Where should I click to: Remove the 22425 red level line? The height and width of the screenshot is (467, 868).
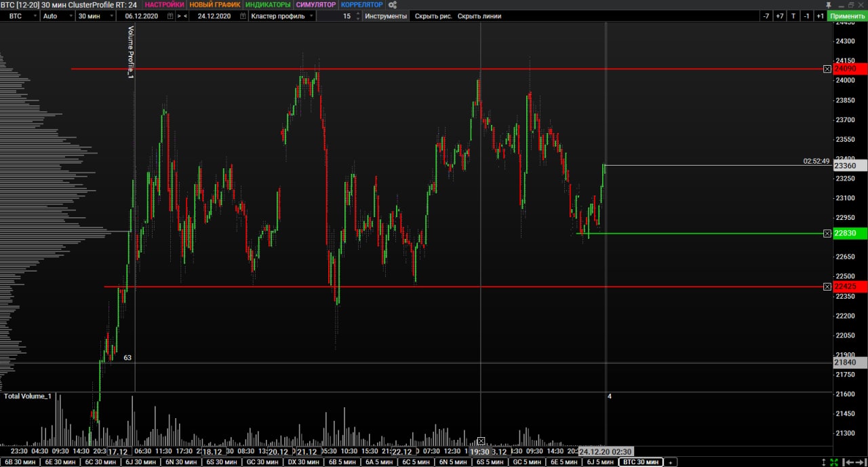[827, 286]
